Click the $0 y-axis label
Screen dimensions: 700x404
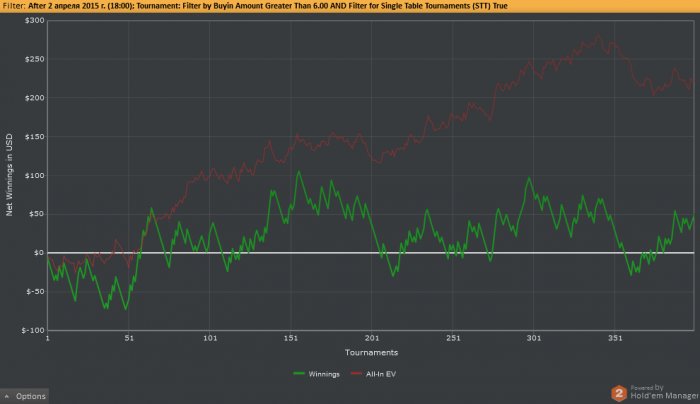(39, 253)
